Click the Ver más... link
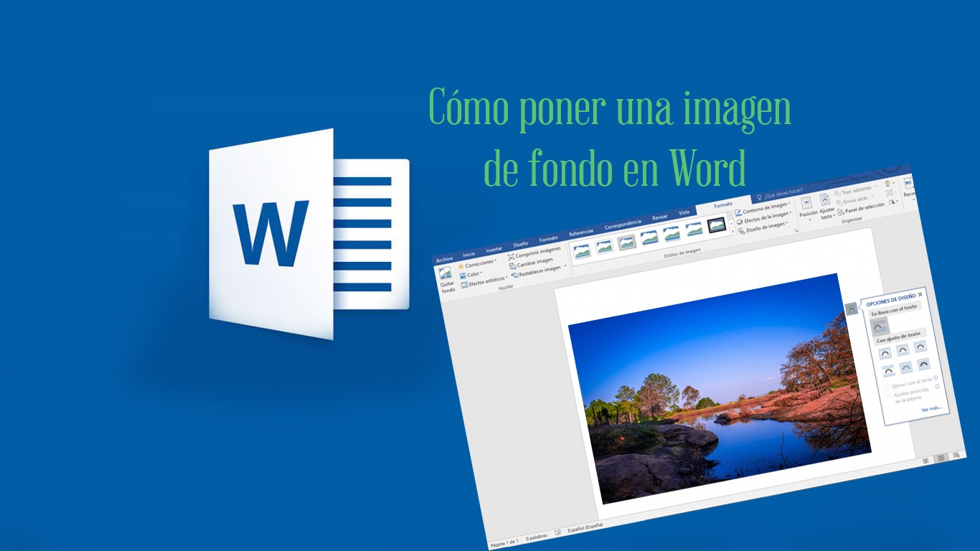The width and height of the screenshot is (980, 551). (x=932, y=409)
